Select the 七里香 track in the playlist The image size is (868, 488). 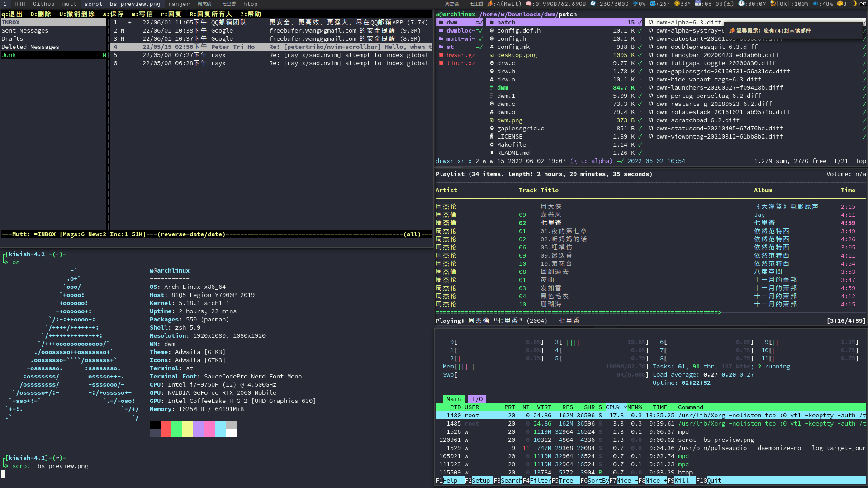coord(650,223)
